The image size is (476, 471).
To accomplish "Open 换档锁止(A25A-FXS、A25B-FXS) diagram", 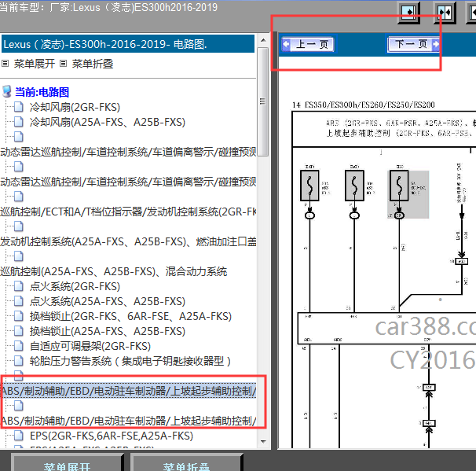I will [x=108, y=331].
